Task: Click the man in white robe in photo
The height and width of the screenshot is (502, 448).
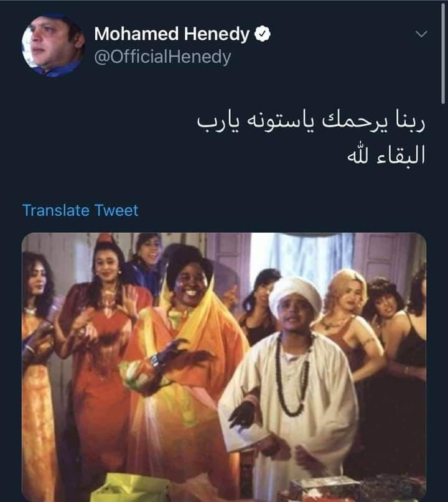Action: click(288, 384)
